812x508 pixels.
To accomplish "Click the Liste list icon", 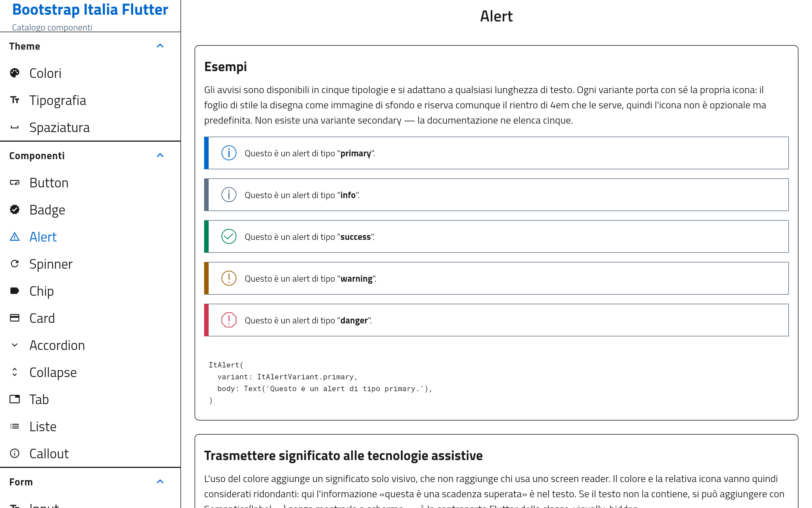I will [x=14, y=426].
